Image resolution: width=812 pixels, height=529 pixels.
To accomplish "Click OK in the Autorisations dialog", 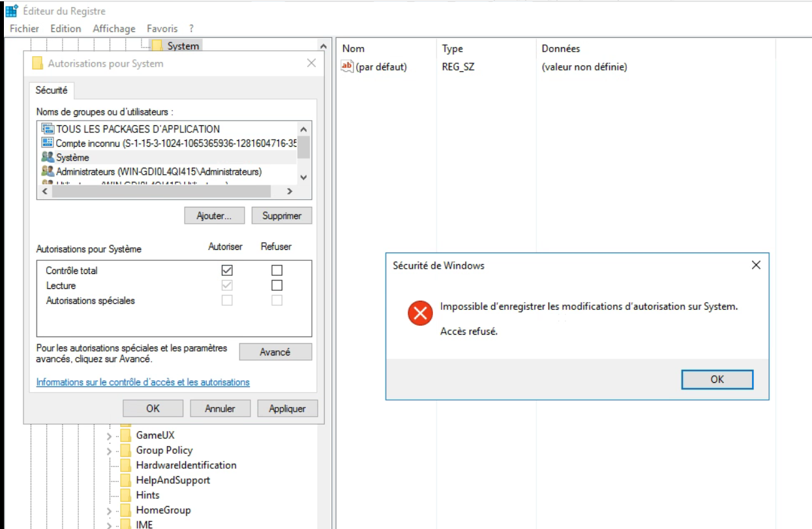I will (x=153, y=408).
